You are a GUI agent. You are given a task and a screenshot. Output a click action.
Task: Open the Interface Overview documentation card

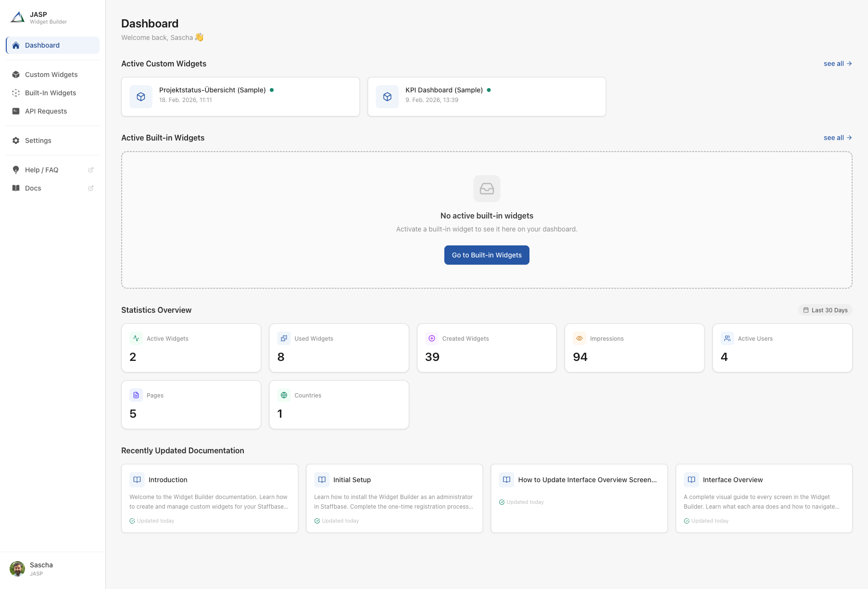(x=764, y=498)
